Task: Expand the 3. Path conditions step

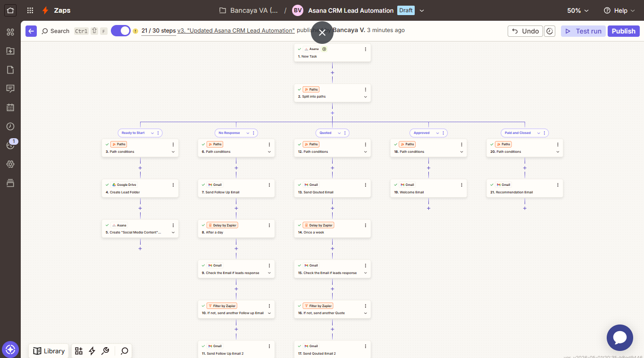Action: click(x=173, y=152)
